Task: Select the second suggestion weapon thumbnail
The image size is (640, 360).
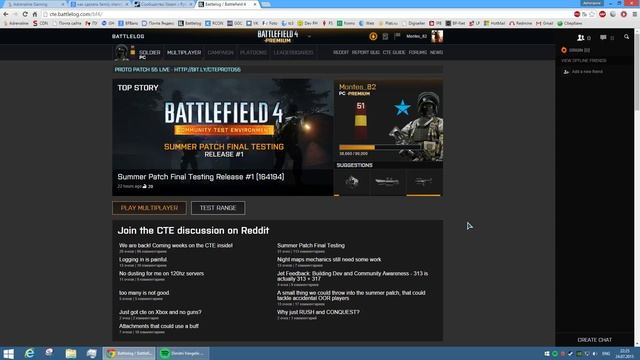Action: (387, 182)
